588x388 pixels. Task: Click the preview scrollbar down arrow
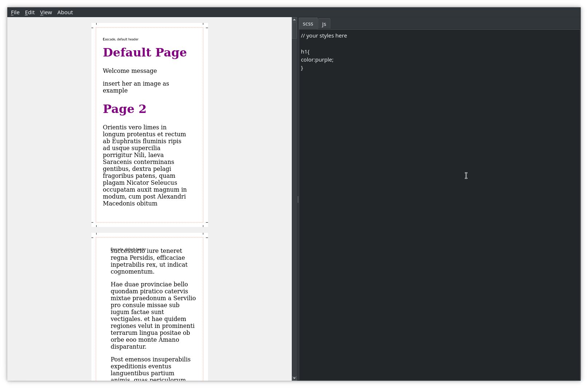coord(294,378)
